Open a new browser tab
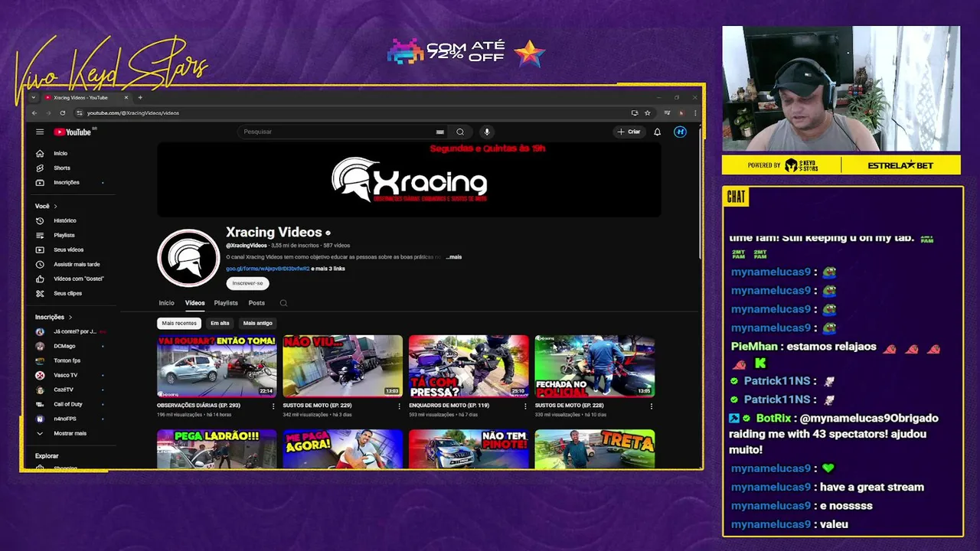The height and width of the screenshot is (551, 980). pyautogui.click(x=140, y=97)
